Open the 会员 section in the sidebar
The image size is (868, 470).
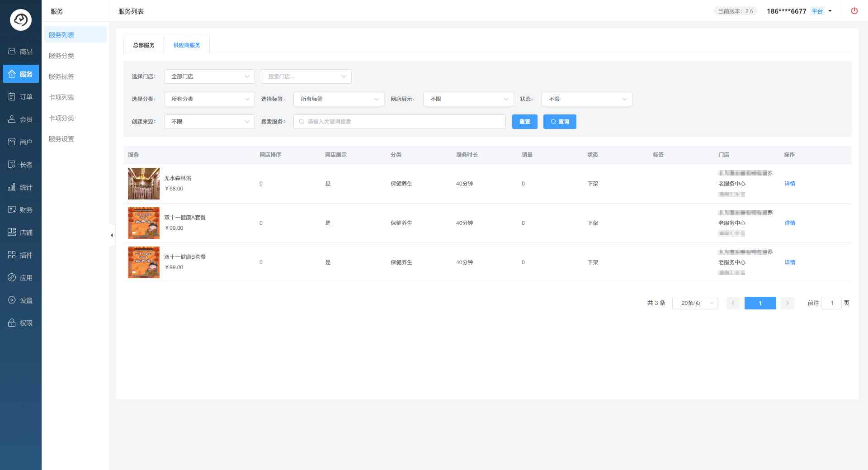click(21, 119)
